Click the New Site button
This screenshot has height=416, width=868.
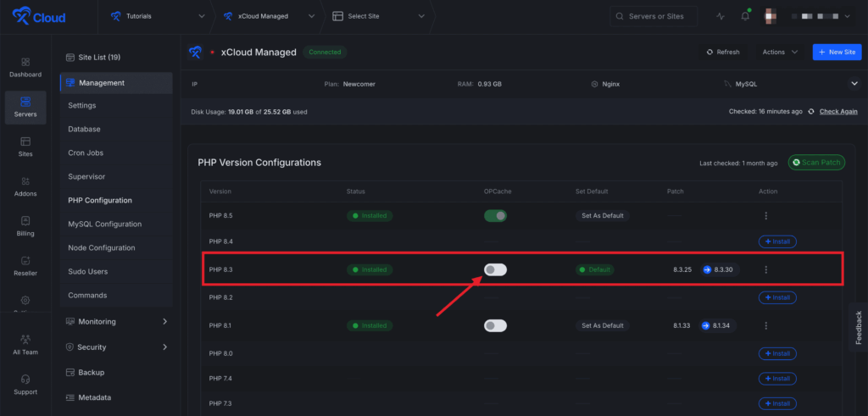pos(836,52)
